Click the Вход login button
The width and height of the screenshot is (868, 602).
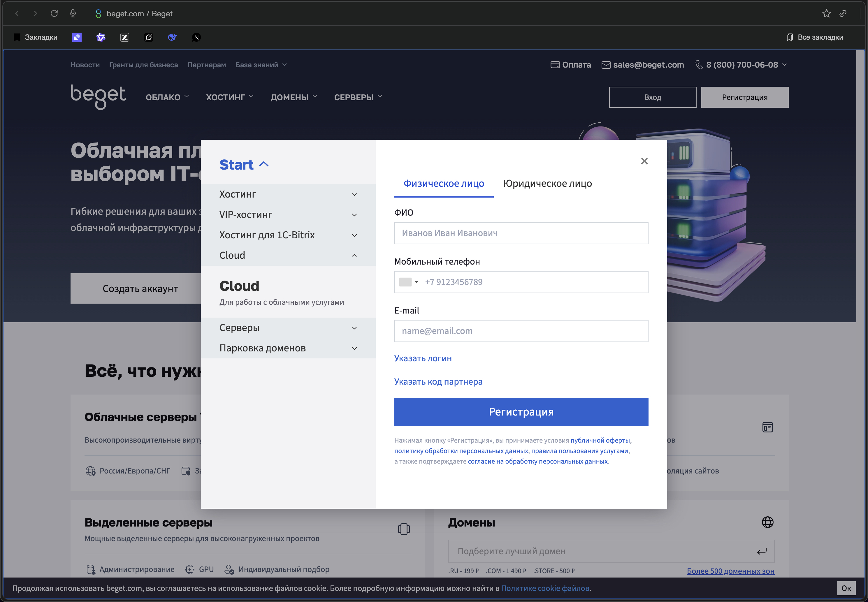pyautogui.click(x=653, y=97)
